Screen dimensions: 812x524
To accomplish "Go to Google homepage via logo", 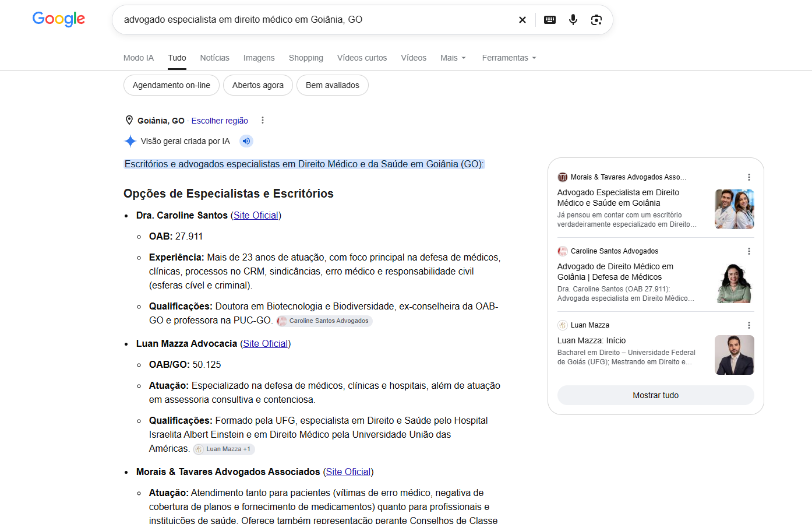I will 59,19.
